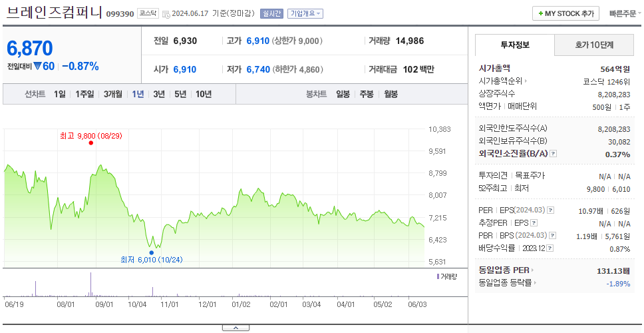
Task: Click the 1.19배 5,761원 PBR value
Action: pos(603,236)
